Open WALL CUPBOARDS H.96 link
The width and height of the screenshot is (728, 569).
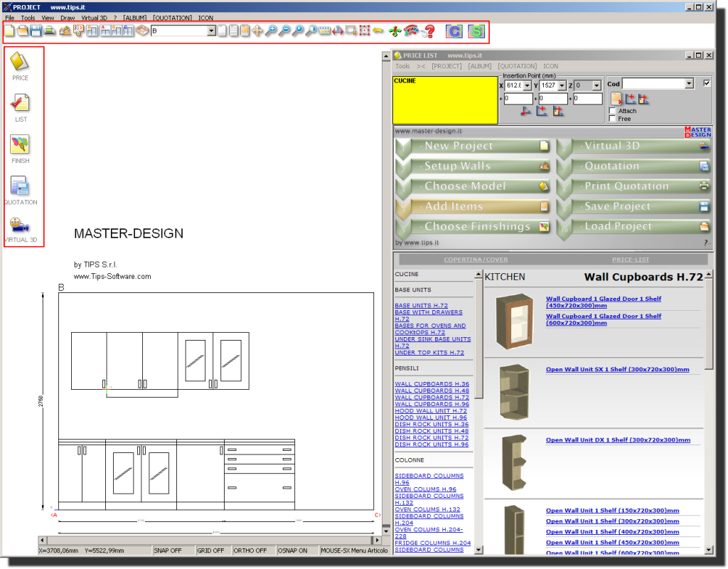click(432, 404)
